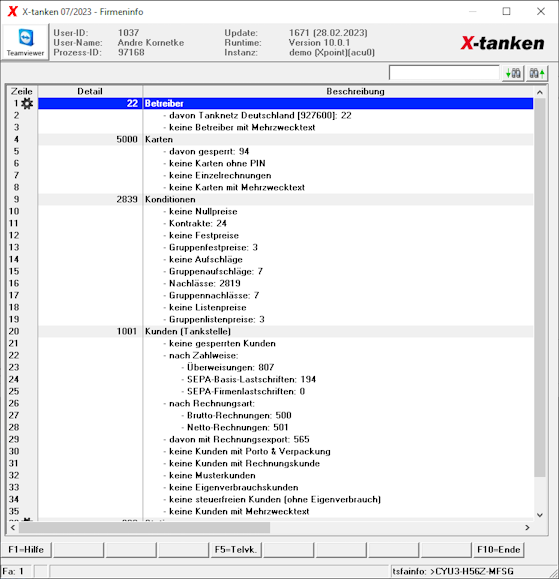Viewport: 559px width, 579px height.
Task: Click the horizontal scrollbar thumb
Action: click(x=144, y=528)
